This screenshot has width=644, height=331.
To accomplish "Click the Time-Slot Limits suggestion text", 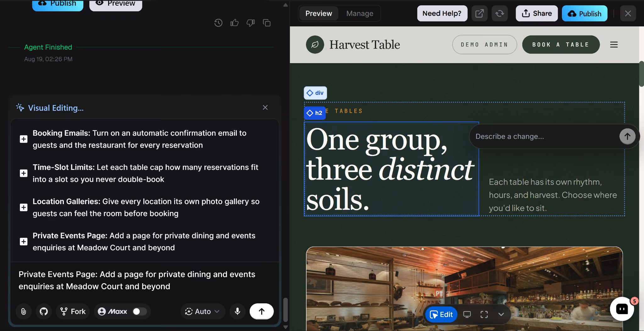I will (x=145, y=173).
